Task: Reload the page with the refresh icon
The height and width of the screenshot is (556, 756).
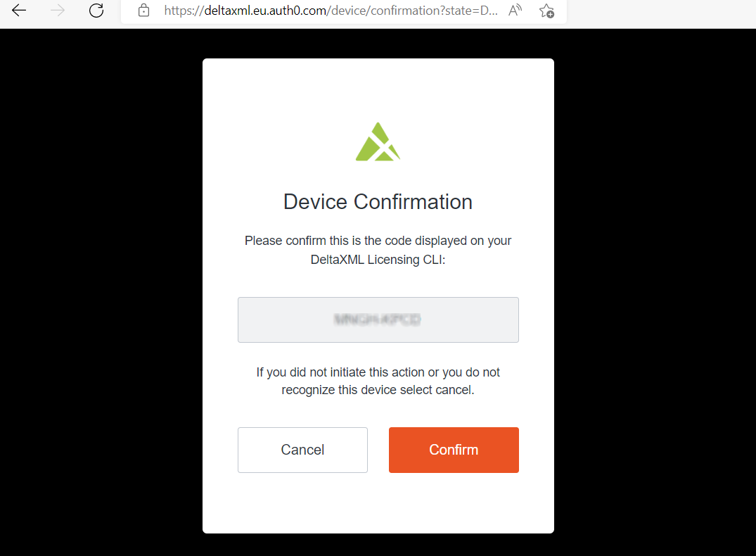Action: (x=96, y=10)
